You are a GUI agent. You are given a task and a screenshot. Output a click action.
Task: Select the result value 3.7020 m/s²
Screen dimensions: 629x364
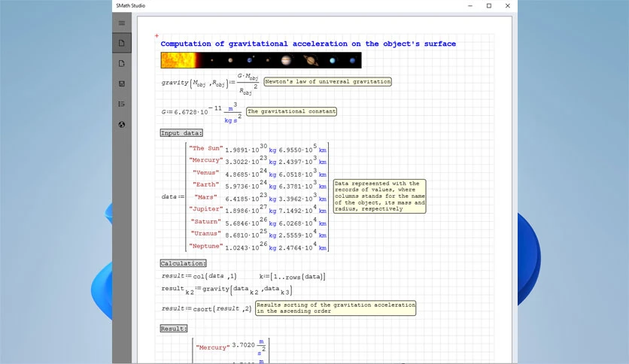[249, 347]
